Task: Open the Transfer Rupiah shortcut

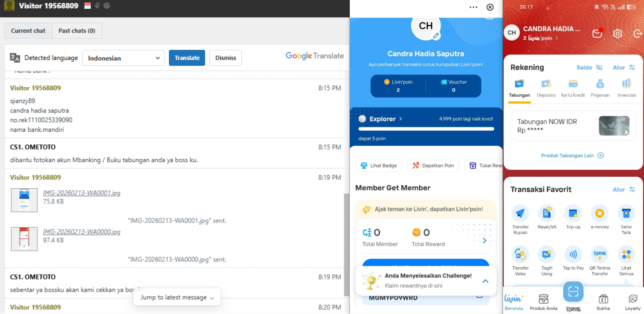Action: tap(520, 213)
